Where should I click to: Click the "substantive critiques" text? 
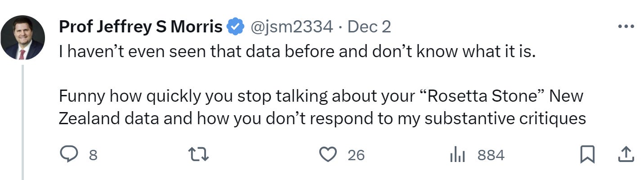pos(505,118)
